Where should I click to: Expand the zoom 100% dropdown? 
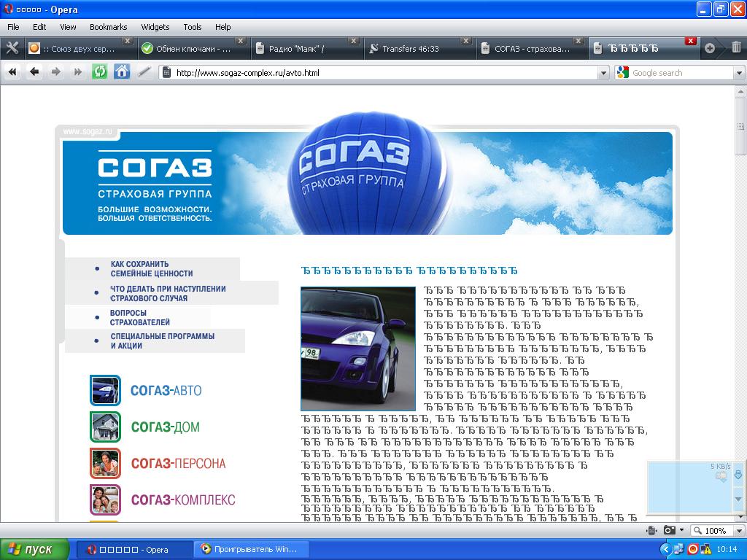[x=738, y=531]
